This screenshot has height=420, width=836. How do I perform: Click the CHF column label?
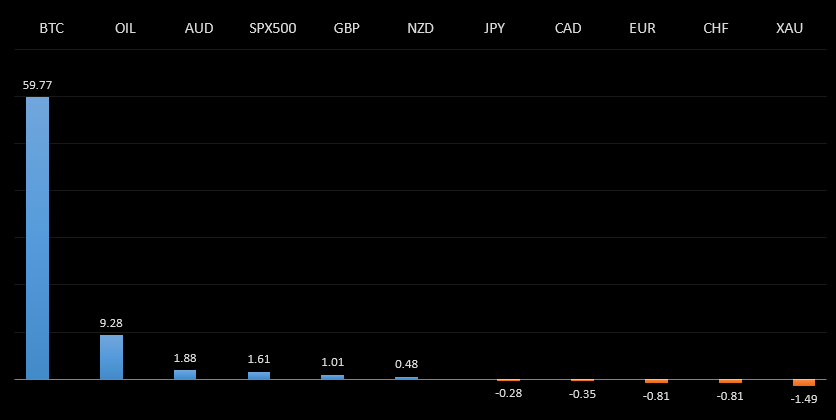pyautogui.click(x=716, y=28)
